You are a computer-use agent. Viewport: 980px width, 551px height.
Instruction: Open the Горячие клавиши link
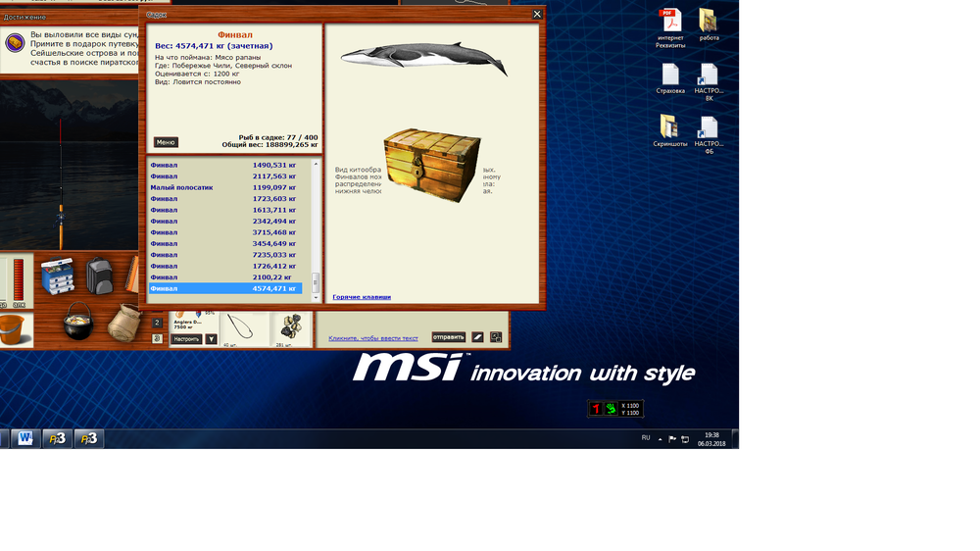tap(362, 297)
